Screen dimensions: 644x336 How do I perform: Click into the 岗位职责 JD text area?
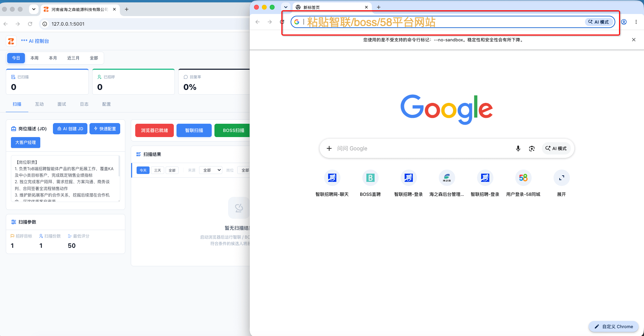(65, 178)
